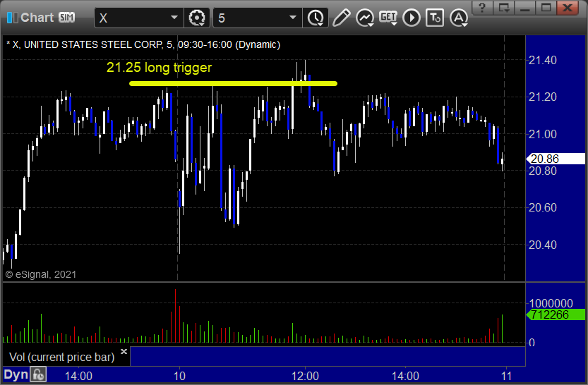Click the 21.40 price axis label
Image resolution: width=588 pixels, height=385 pixels.
pyautogui.click(x=543, y=60)
